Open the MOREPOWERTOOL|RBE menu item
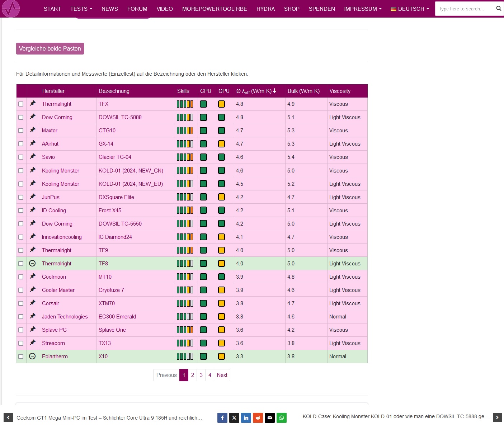Screen dimensions: 504x430 click(x=215, y=9)
